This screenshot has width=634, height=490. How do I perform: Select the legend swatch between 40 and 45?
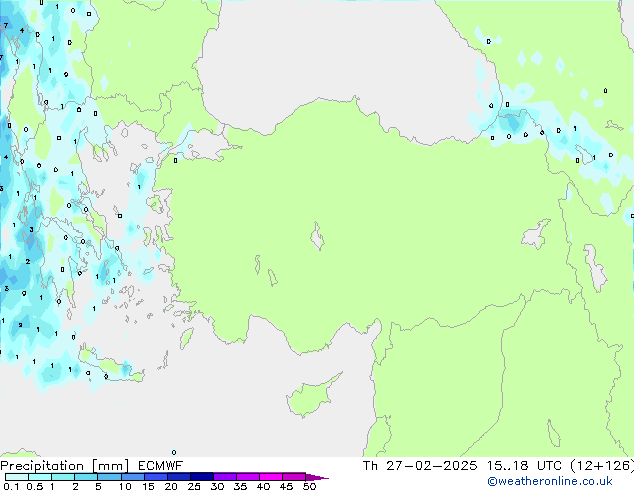tap(272, 477)
